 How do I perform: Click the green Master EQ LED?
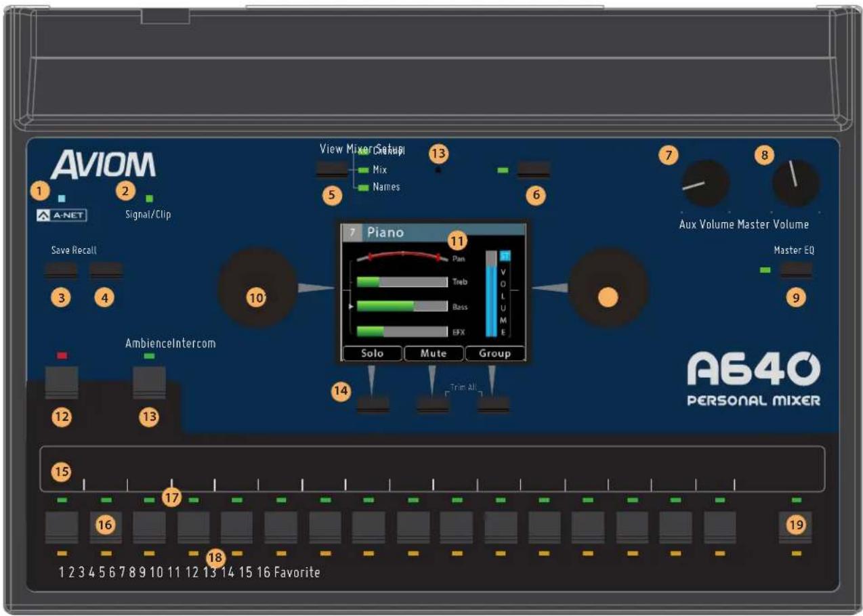[765, 270]
